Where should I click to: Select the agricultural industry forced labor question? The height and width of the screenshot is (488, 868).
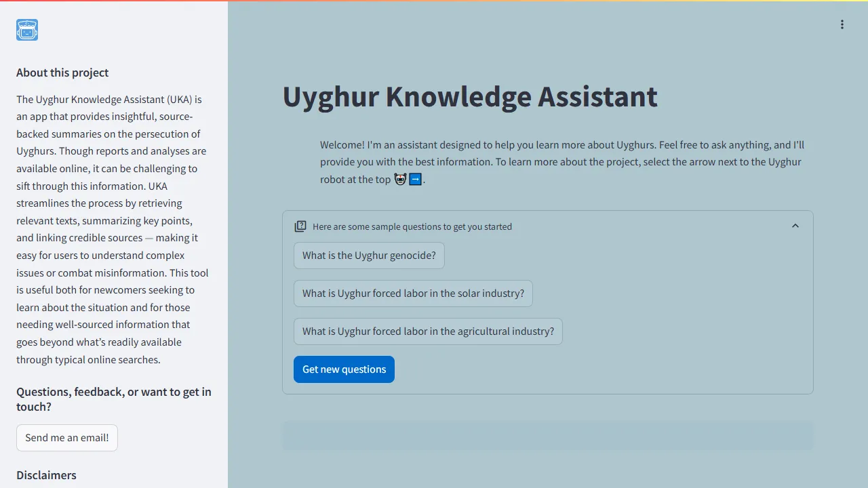(428, 331)
